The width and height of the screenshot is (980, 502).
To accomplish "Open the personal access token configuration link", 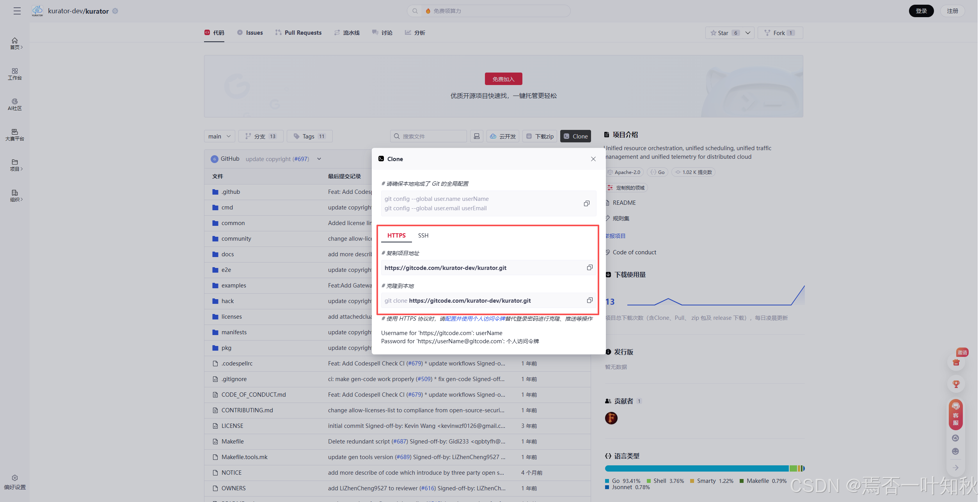I will click(x=475, y=319).
